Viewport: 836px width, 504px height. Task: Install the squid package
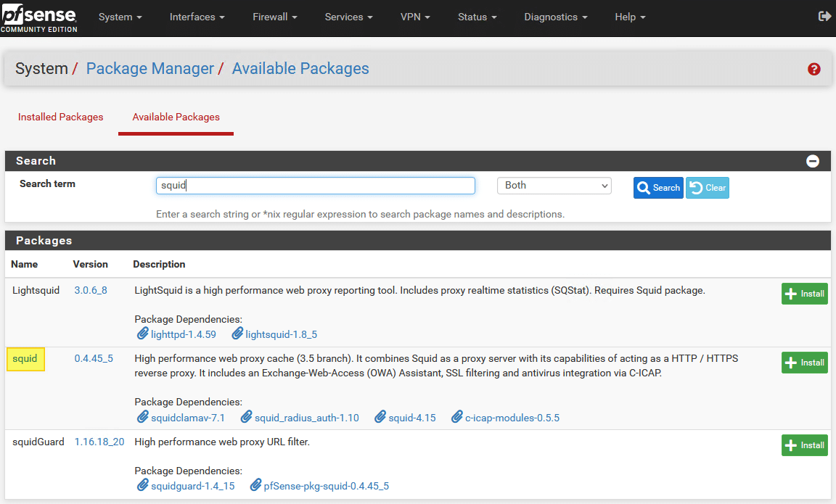click(804, 362)
